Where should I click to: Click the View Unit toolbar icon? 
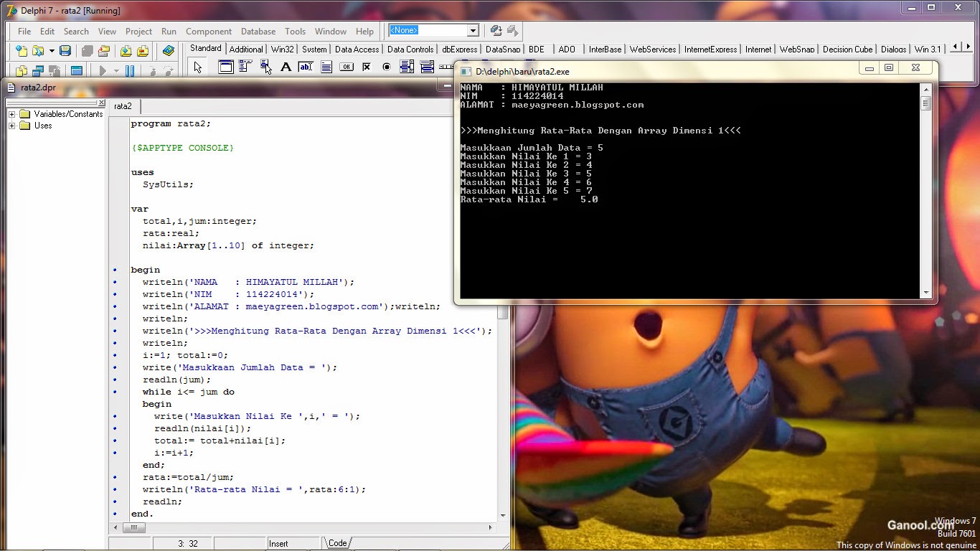(22, 71)
